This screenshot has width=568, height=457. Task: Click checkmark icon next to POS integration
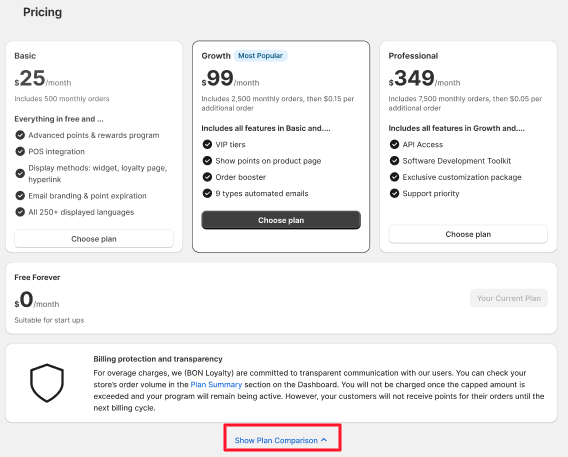pyautogui.click(x=20, y=151)
